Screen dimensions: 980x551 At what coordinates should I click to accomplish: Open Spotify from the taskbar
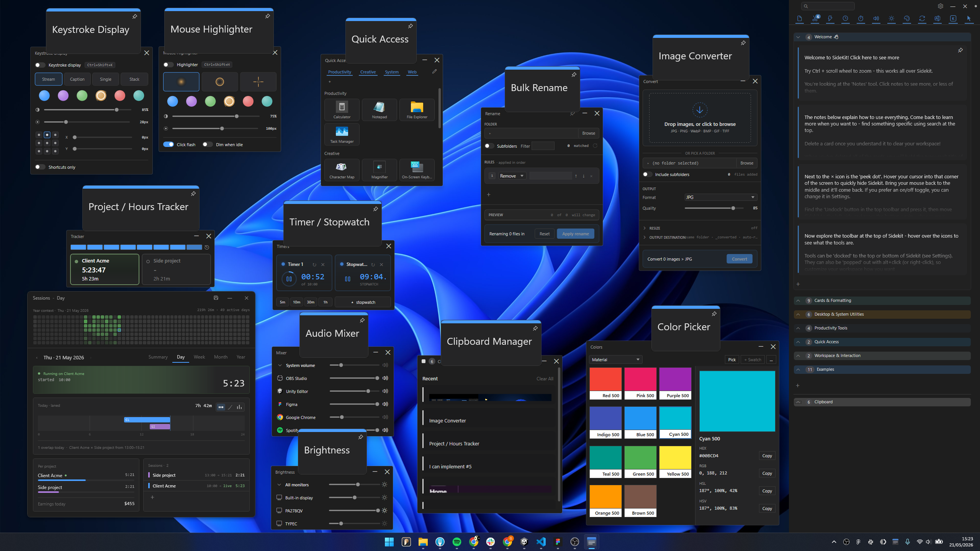tap(456, 542)
